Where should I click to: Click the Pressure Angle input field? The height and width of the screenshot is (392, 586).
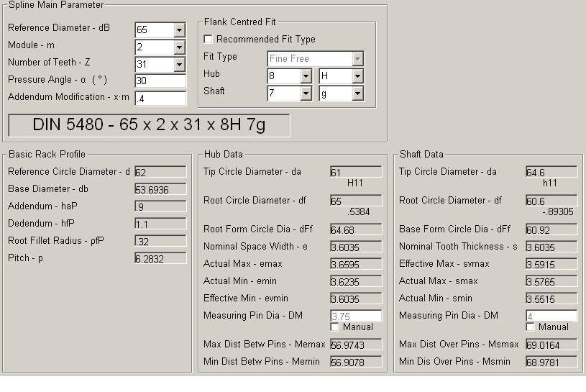pyautogui.click(x=160, y=81)
